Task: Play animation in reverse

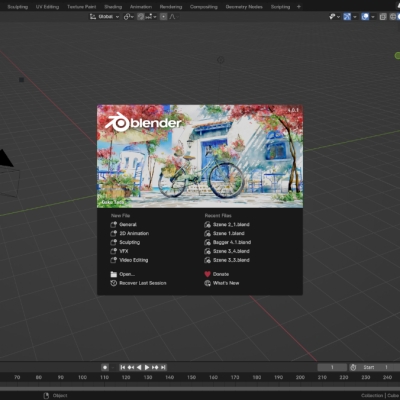Action: 139,367
